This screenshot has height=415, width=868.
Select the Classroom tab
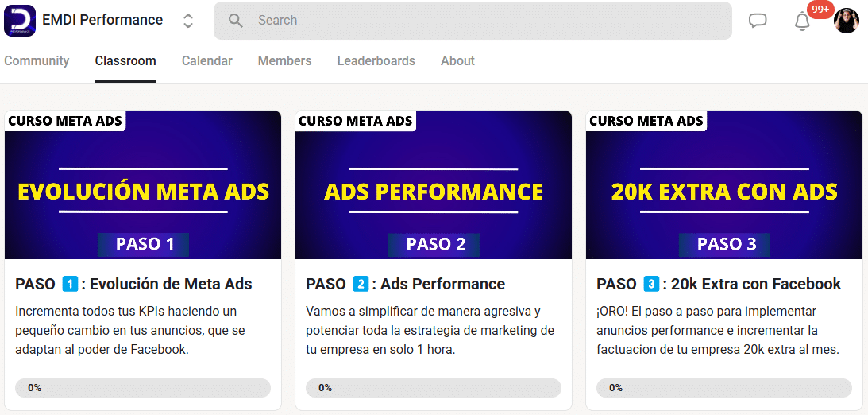tap(125, 61)
